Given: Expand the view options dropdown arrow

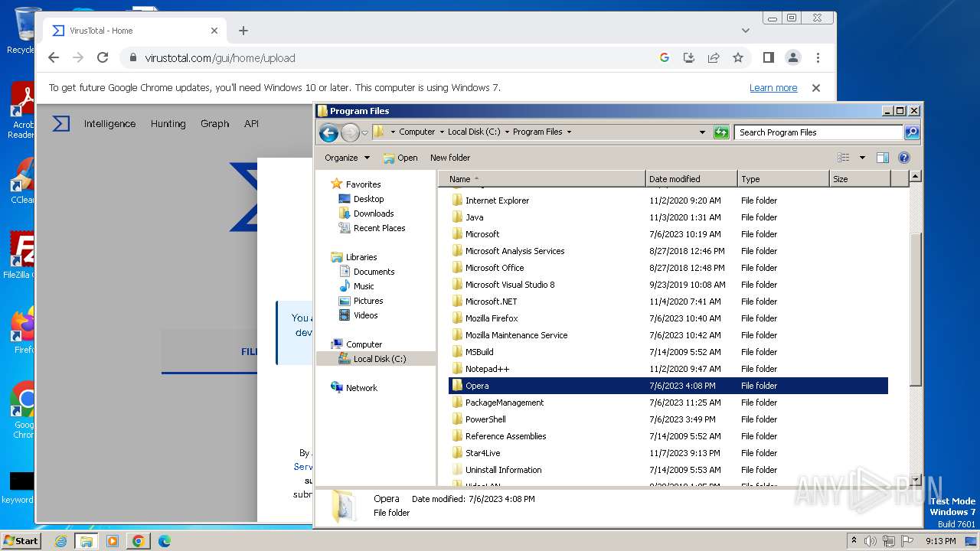Looking at the screenshot, I should (x=862, y=158).
